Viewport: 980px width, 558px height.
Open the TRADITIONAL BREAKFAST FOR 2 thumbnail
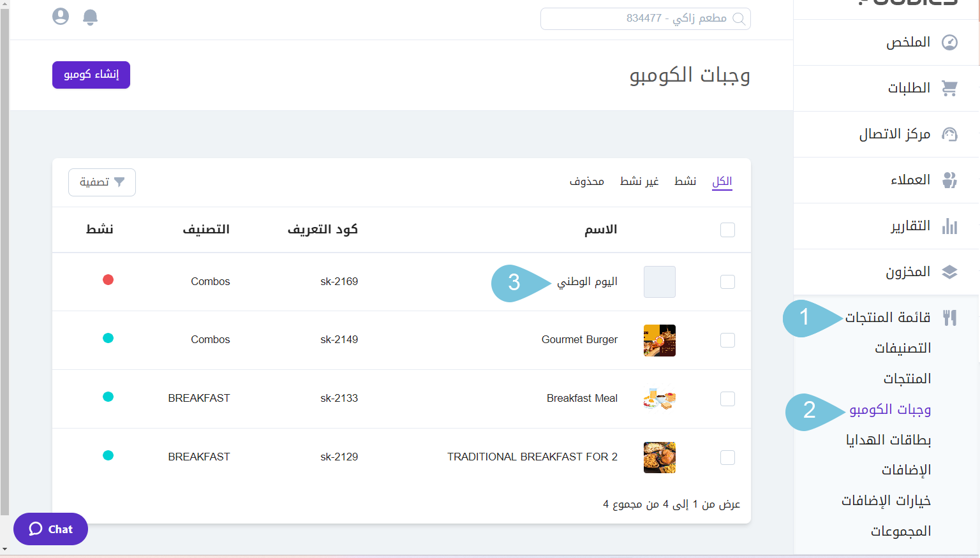(x=659, y=458)
